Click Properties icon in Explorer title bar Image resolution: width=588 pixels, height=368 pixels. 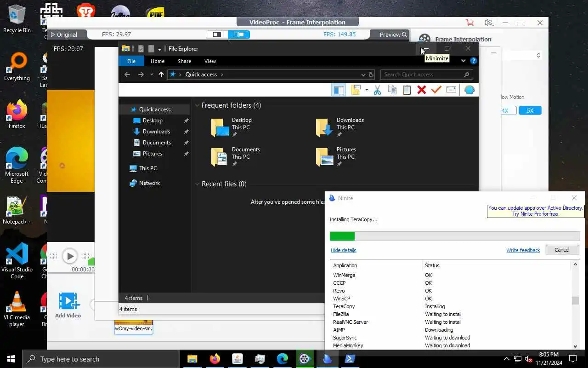click(141, 49)
